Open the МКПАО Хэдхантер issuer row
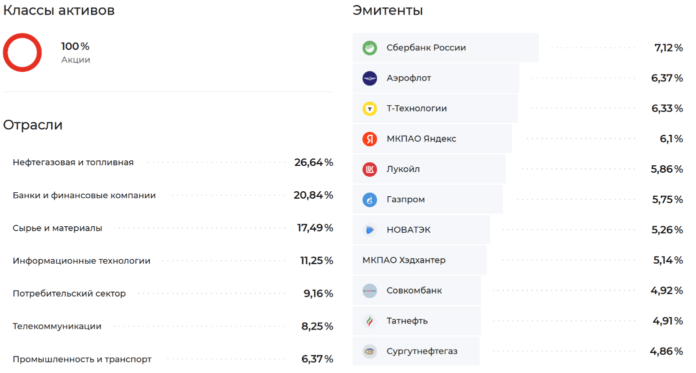The image size is (696, 373). coord(518,260)
